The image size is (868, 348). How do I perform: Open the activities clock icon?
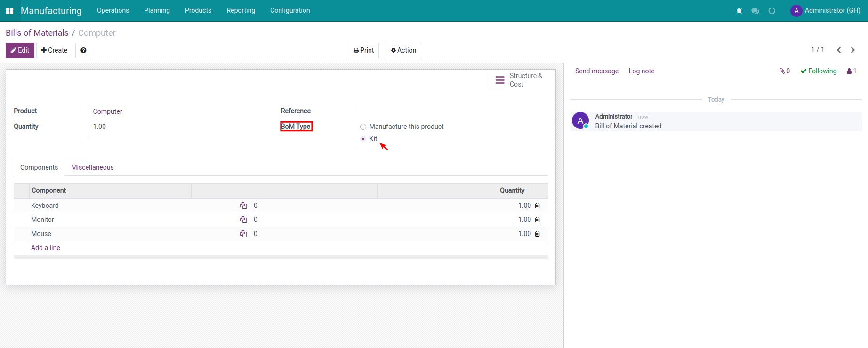coord(772,11)
